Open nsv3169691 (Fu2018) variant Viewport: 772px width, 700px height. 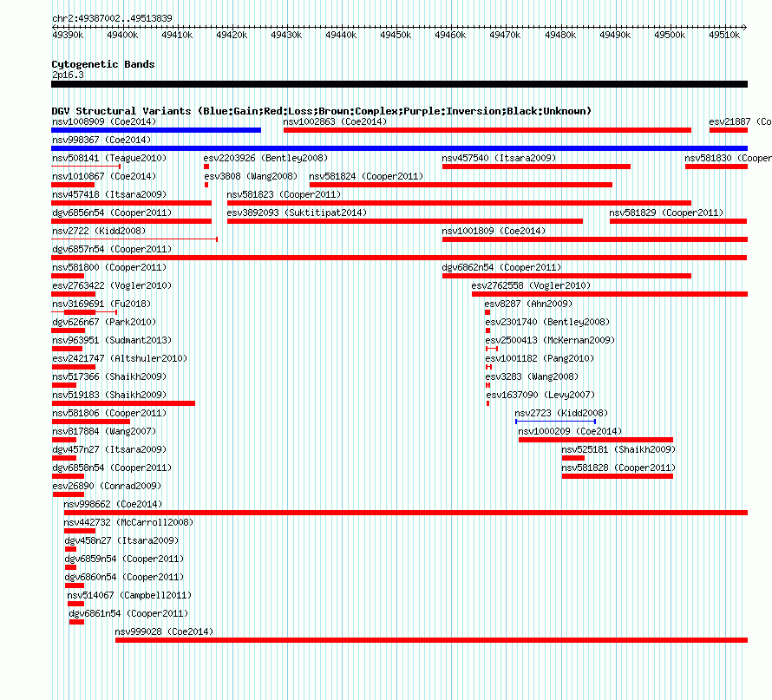(x=101, y=304)
